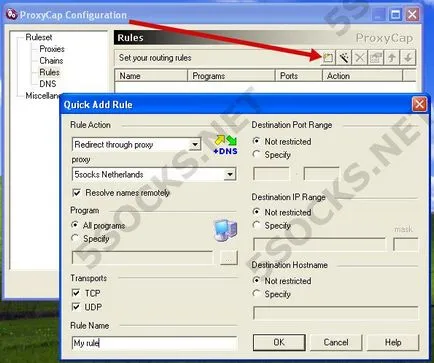Click the rule Properties toolbar icon
Image resolution: width=434 pixels, height=363 pixels.
click(375, 58)
